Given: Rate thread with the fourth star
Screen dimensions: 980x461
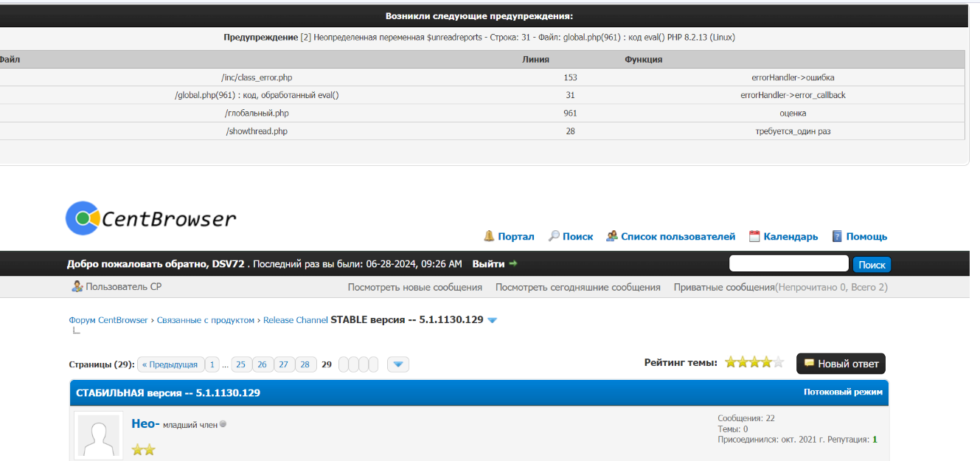Looking at the screenshot, I should point(766,362).
